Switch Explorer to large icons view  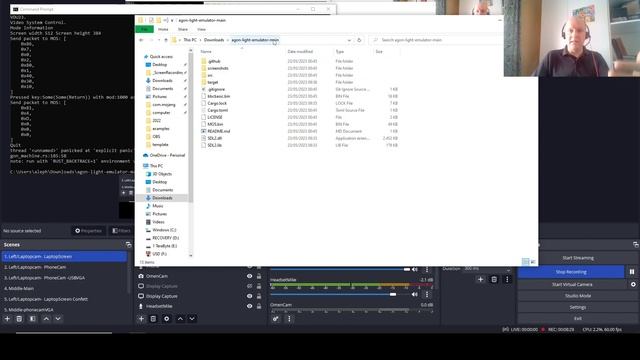533,262
